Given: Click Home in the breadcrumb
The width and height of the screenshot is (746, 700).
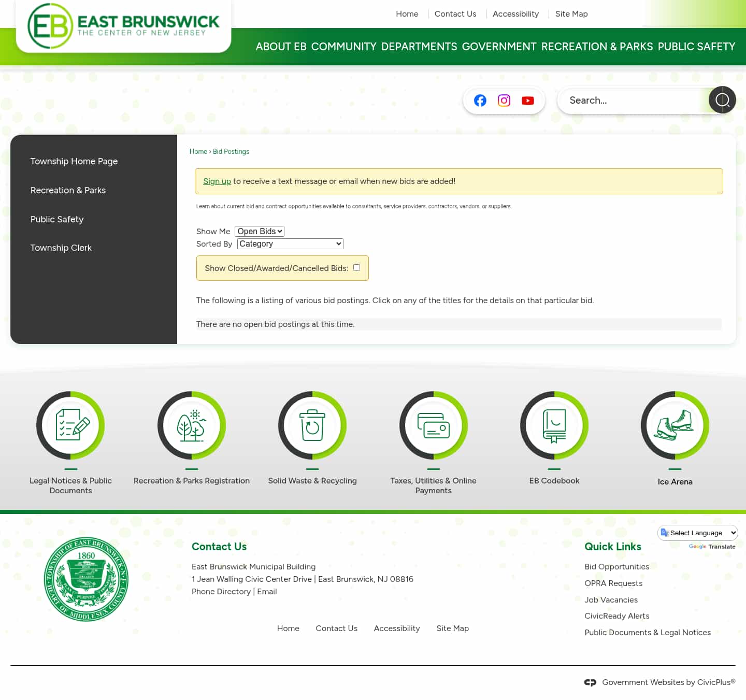Looking at the screenshot, I should click(198, 151).
